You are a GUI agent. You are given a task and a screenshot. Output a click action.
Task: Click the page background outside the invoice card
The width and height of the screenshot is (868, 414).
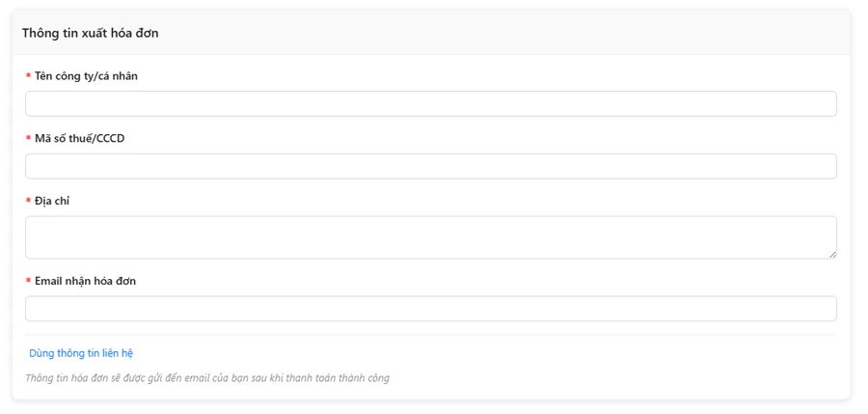click(x=860, y=193)
